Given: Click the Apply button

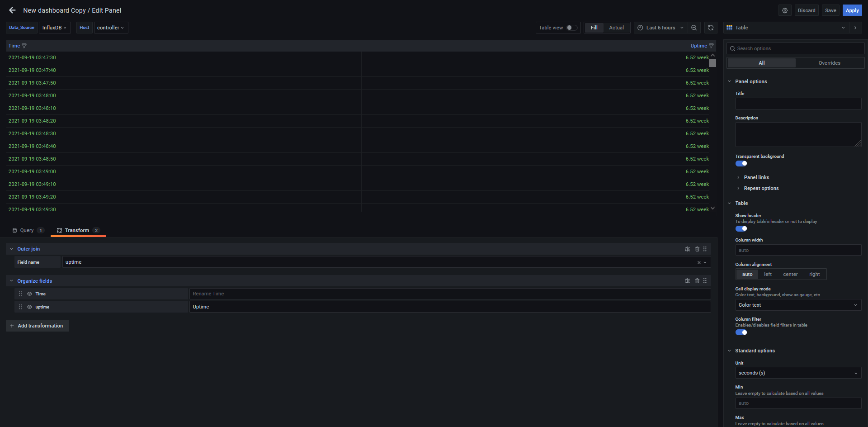Looking at the screenshot, I should (x=852, y=10).
